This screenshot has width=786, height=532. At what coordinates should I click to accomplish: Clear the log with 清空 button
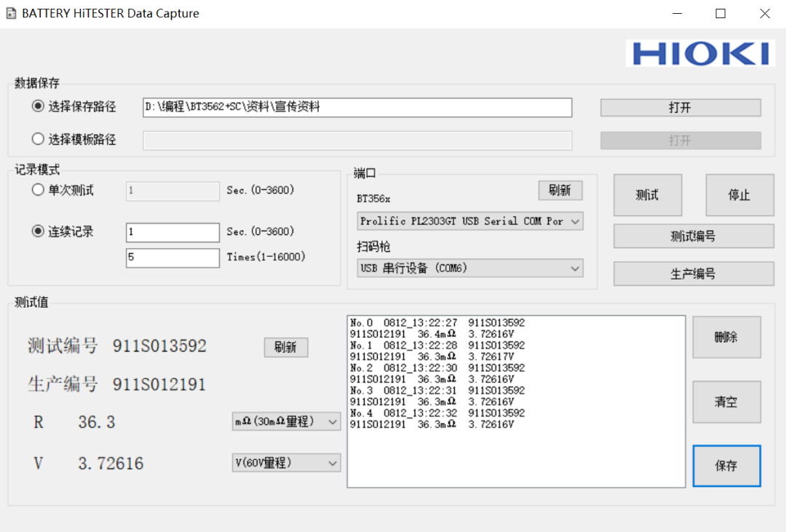click(x=726, y=402)
